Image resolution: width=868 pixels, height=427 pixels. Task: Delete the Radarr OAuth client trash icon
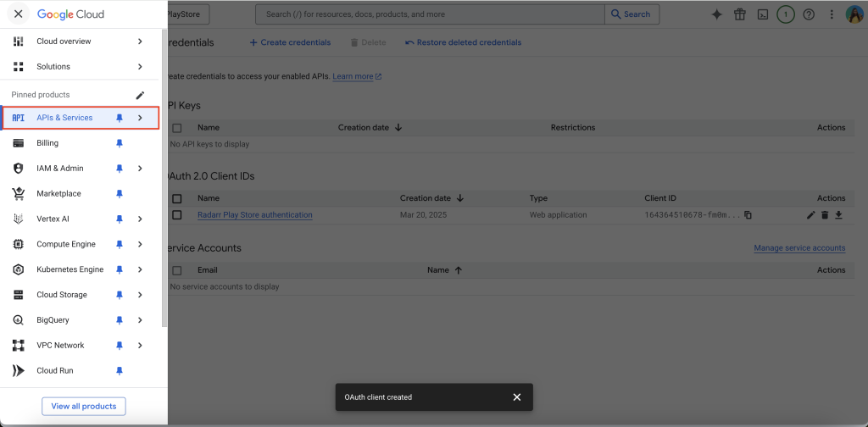click(825, 215)
